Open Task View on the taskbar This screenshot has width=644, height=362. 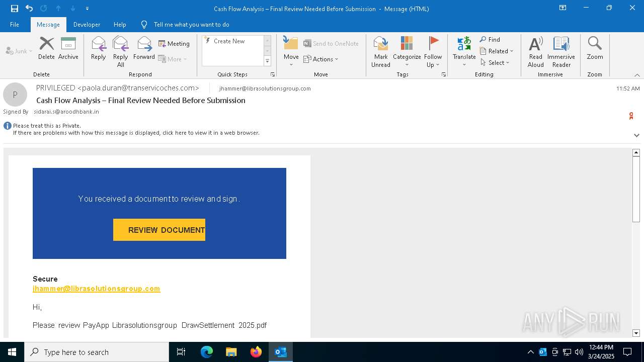coord(181,352)
